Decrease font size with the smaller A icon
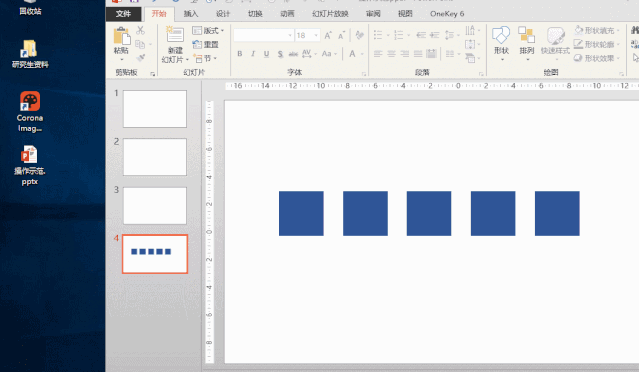This screenshot has height=372, width=639. point(342,35)
